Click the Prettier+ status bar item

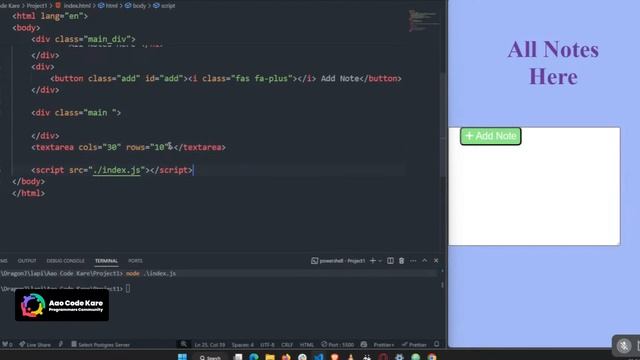[x=384, y=344]
